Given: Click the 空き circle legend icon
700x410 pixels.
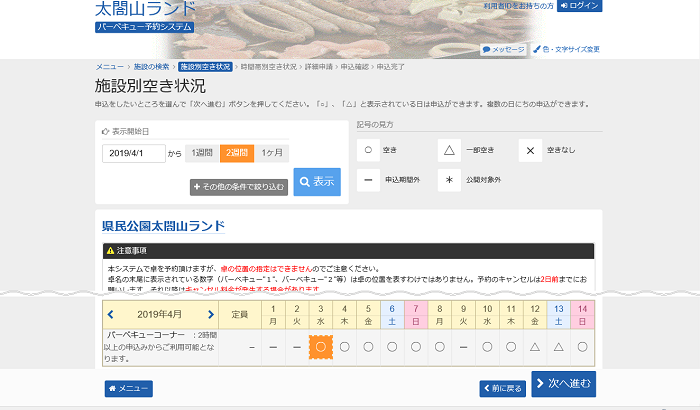Looking at the screenshot, I should [368, 150].
